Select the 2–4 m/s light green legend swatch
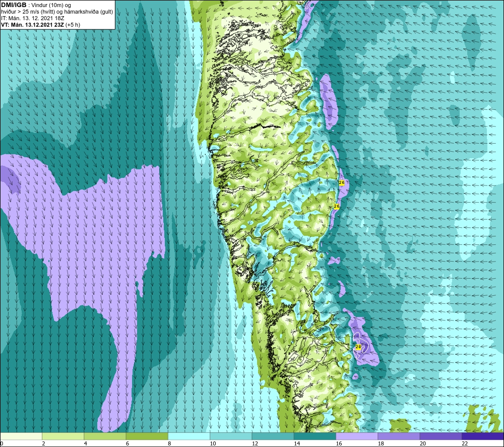 click(63, 436)
